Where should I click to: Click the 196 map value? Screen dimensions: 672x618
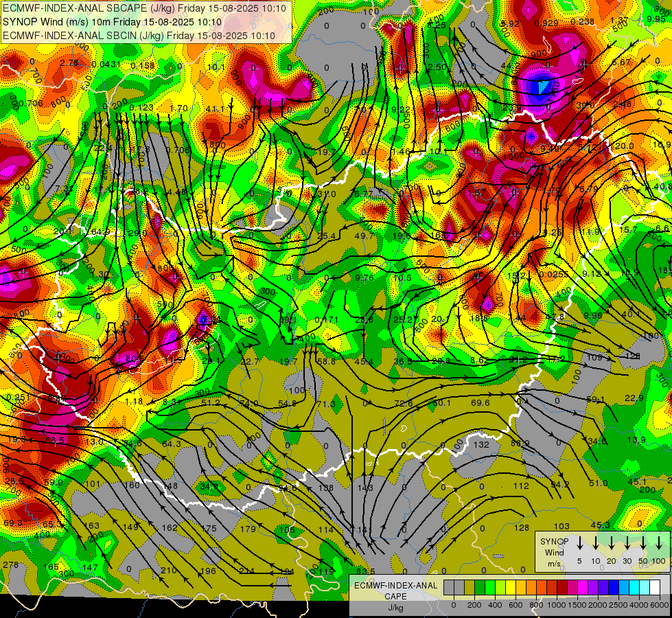tap(208, 571)
